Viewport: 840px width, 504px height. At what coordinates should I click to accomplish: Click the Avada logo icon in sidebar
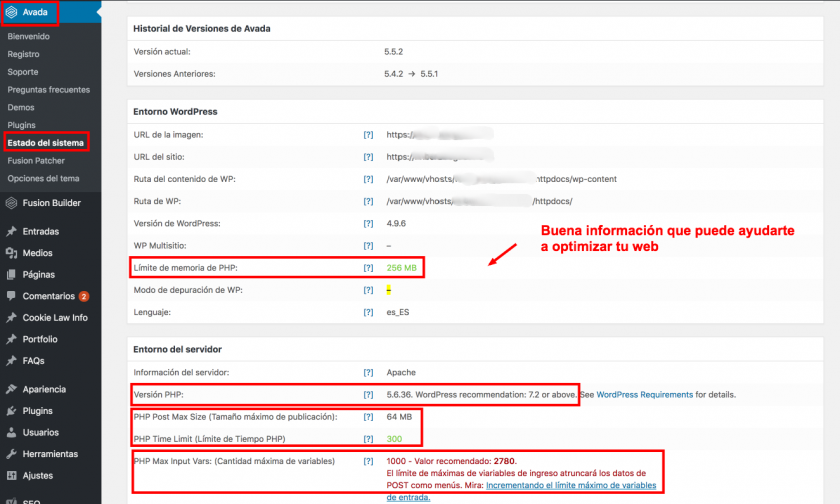pos(11,12)
